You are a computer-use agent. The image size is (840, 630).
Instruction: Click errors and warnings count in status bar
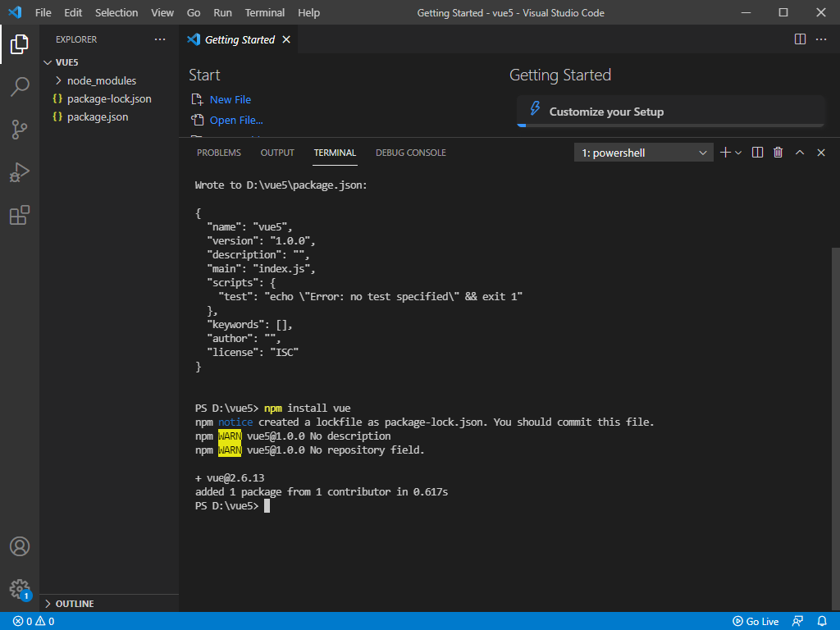pos(34,622)
